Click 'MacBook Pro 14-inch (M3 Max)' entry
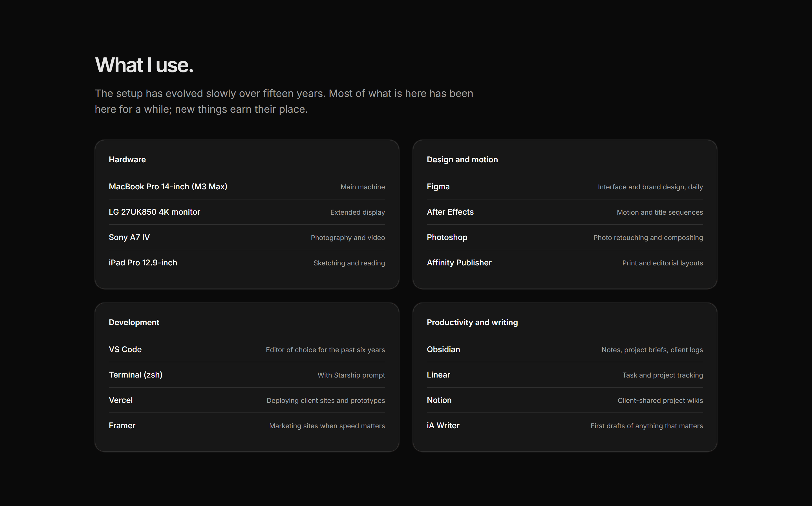Screen dimensions: 812x506 (x=168, y=187)
